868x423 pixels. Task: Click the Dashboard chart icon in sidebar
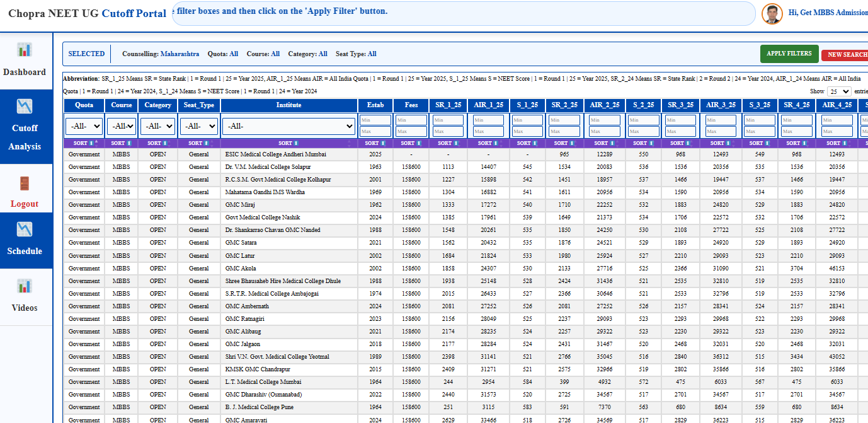[x=25, y=50]
